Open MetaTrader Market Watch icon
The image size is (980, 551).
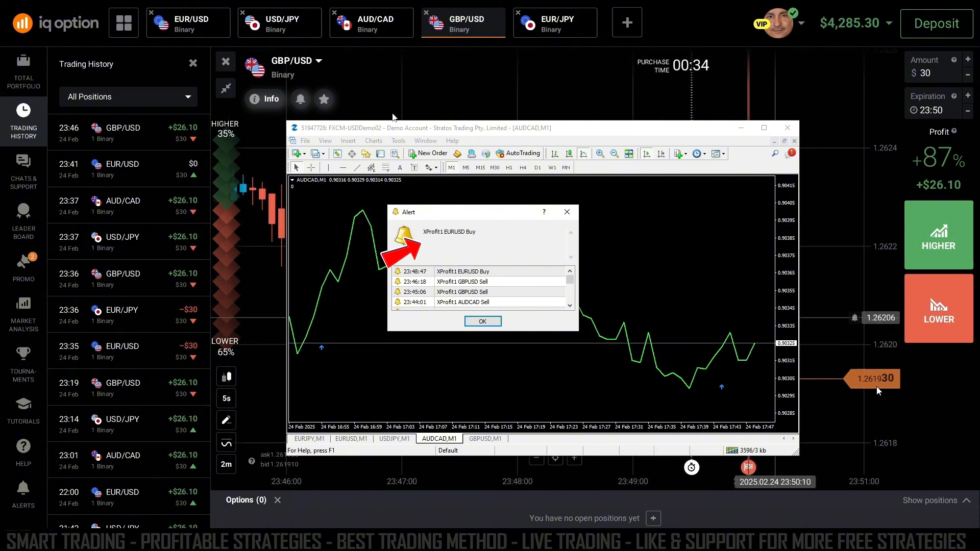click(x=337, y=154)
